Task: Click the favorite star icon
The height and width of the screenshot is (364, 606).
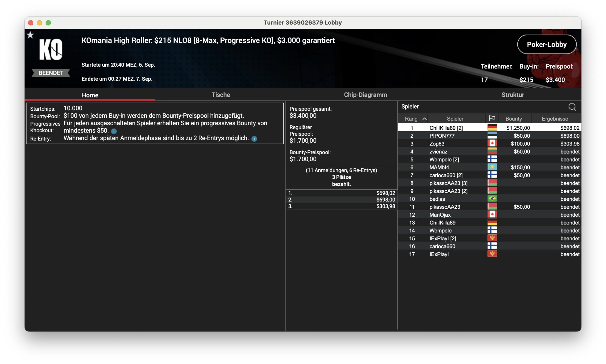Action: (x=30, y=35)
